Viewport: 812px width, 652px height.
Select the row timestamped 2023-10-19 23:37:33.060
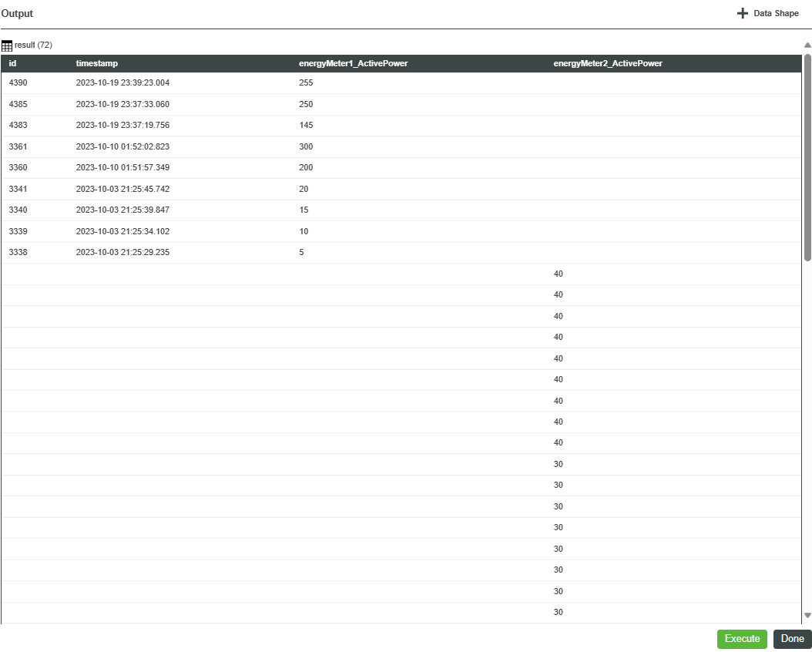click(231, 104)
